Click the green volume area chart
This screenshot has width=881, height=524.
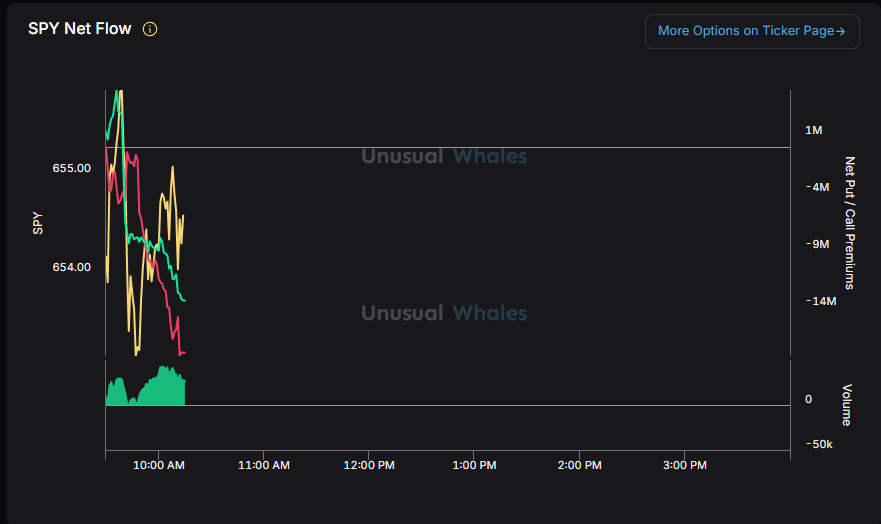coord(146,386)
